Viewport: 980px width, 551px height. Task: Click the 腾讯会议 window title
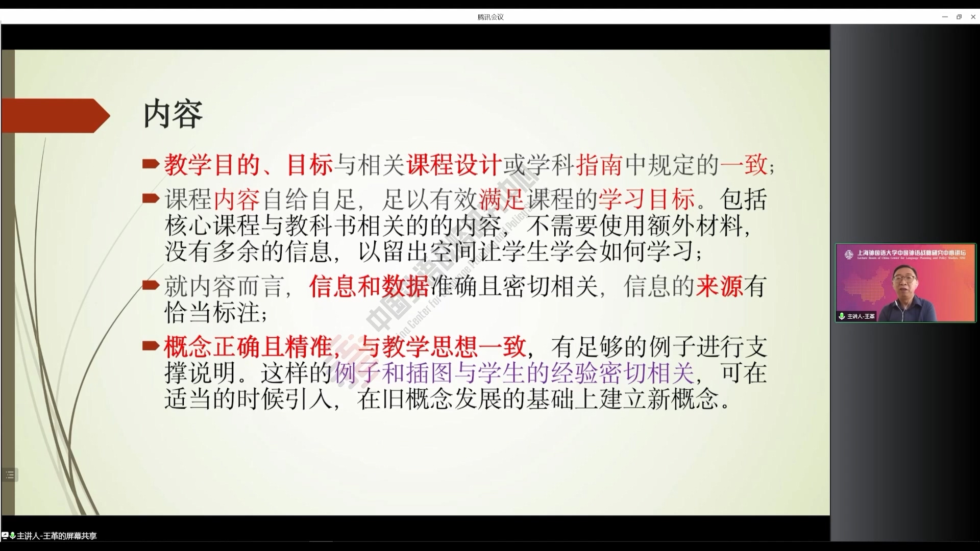pyautogui.click(x=490, y=17)
